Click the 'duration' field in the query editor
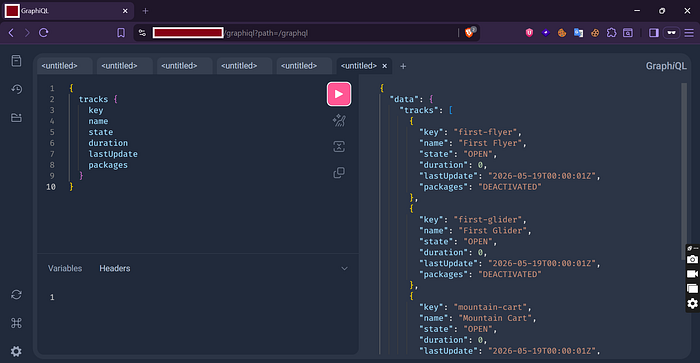700x363 pixels. click(108, 143)
